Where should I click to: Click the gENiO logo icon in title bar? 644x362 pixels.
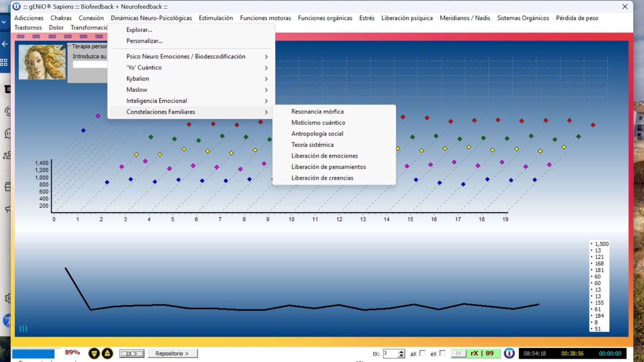click(x=17, y=6)
